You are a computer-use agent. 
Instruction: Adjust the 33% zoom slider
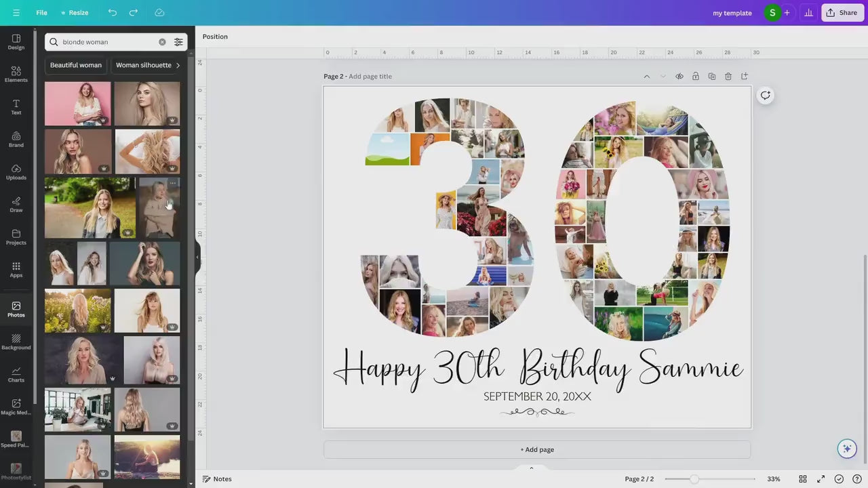693,479
